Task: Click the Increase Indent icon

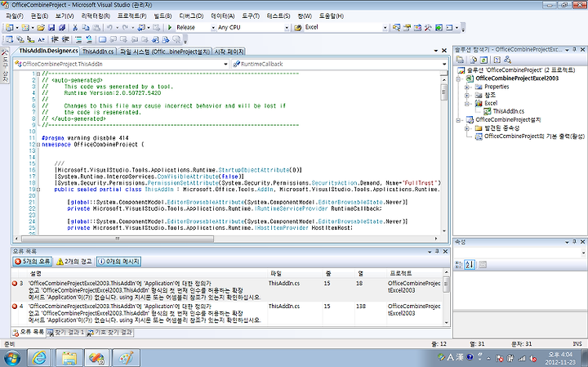Action: [65, 39]
